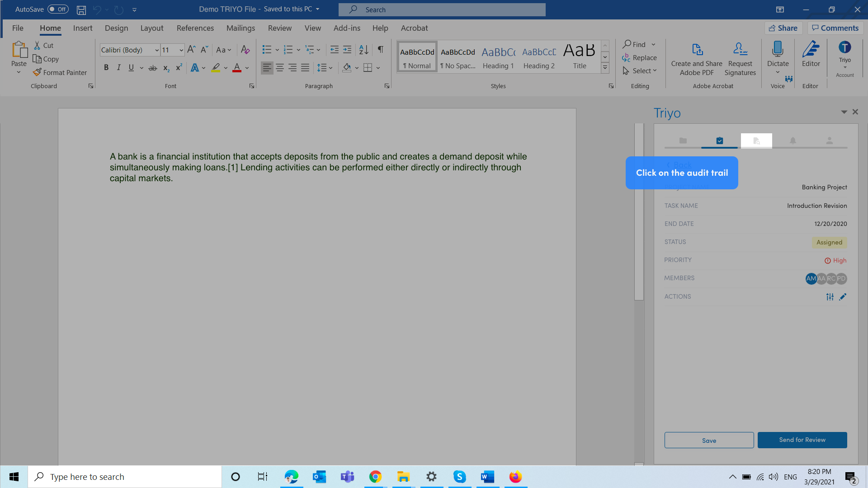Expand the bullets list dropdown arrow
The height and width of the screenshot is (488, 868).
[277, 50]
